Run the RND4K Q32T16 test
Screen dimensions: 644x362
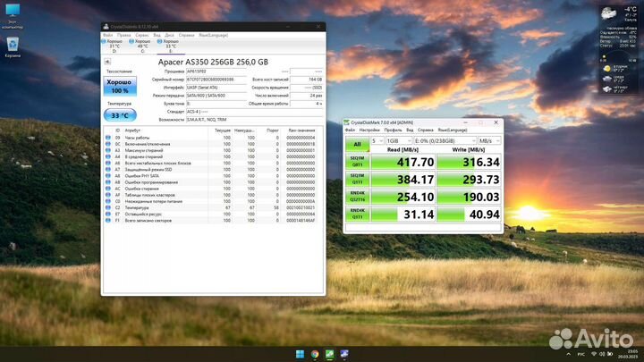(357, 196)
